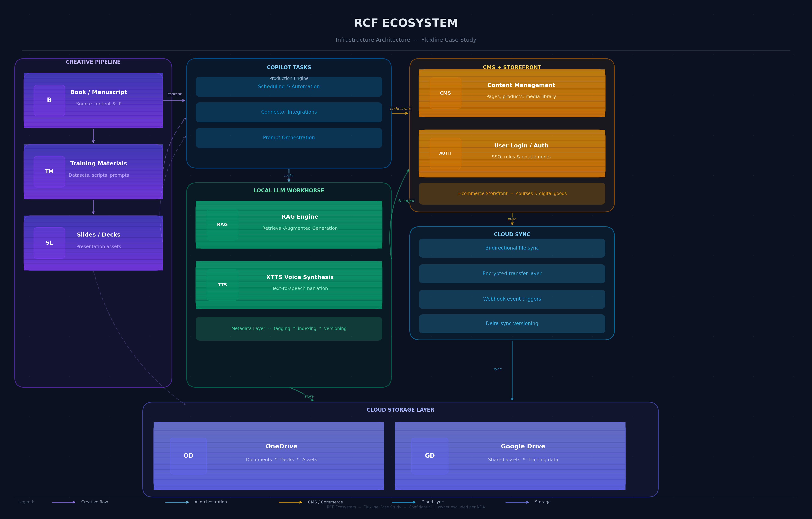Click the LOCAL LLM WORKHORSE heading

pyautogui.click(x=289, y=191)
